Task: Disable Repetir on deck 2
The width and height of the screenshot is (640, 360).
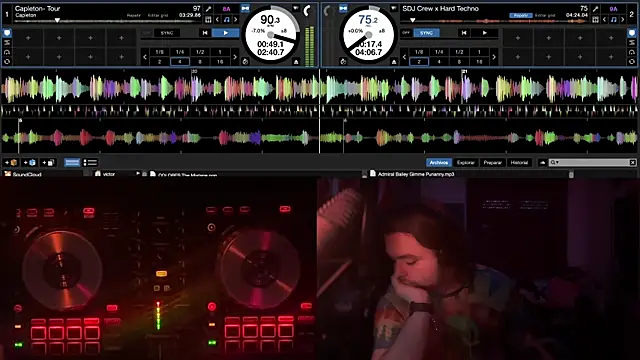Action: (520, 15)
